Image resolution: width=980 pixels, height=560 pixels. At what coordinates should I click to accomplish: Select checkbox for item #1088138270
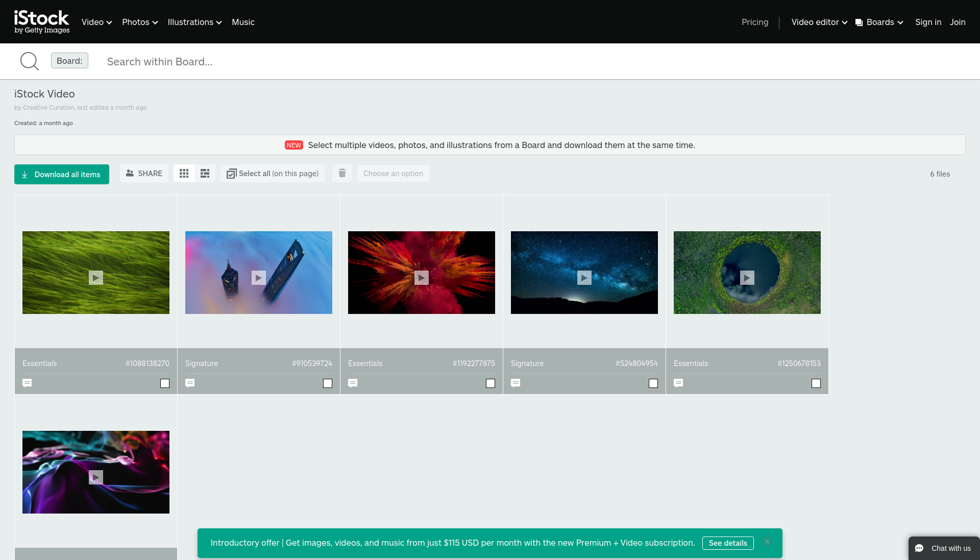tap(165, 383)
